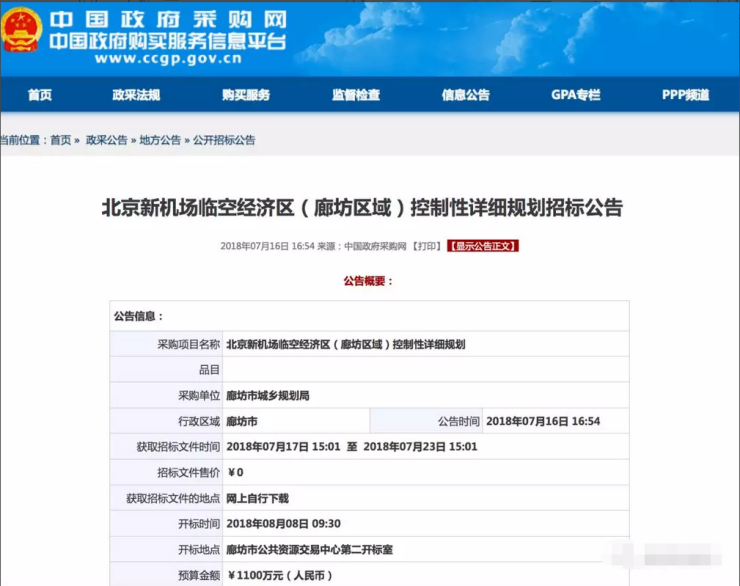The width and height of the screenshot is (740, 586).
Task: Click the 预算金额 row label
Action: click(199, 576)
